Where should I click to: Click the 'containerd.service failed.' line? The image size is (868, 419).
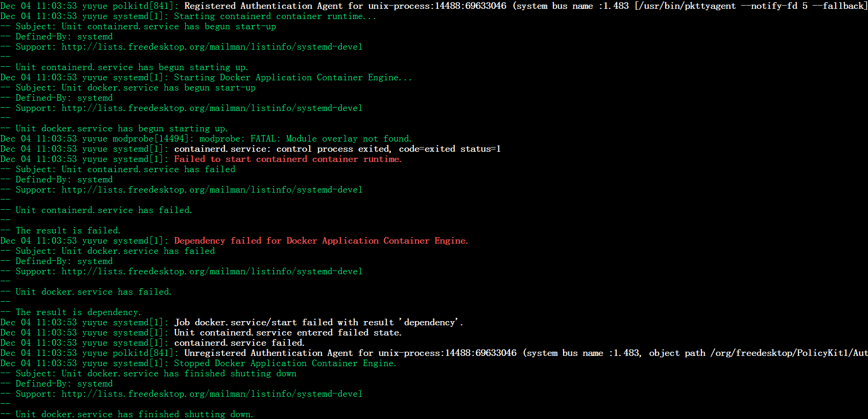153,343
